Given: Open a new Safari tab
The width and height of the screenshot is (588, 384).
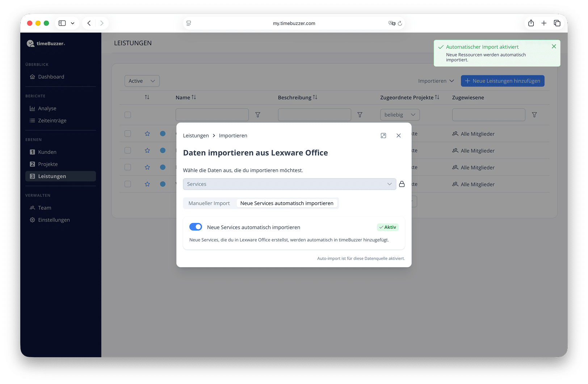Looking at the screenshot, I should [x=544, y=23].
